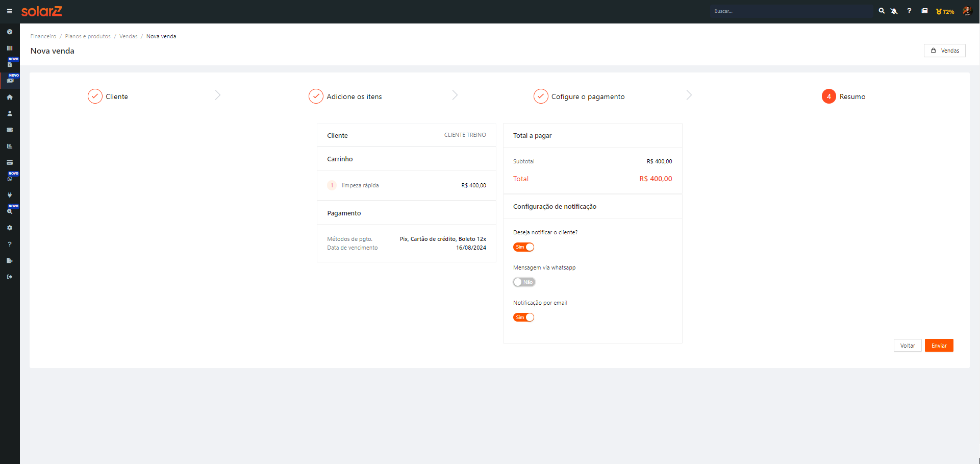Viewport: 980px width, 464px height.
Task: Click the Voltar button
Action: pyautogui.click(x=907, y=346)
